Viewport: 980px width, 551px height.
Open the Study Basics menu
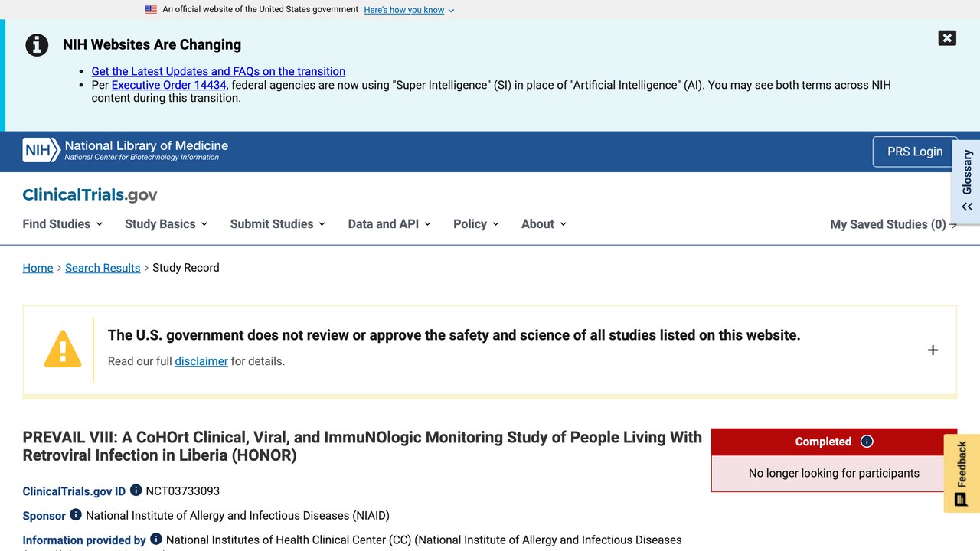(166, 224)
